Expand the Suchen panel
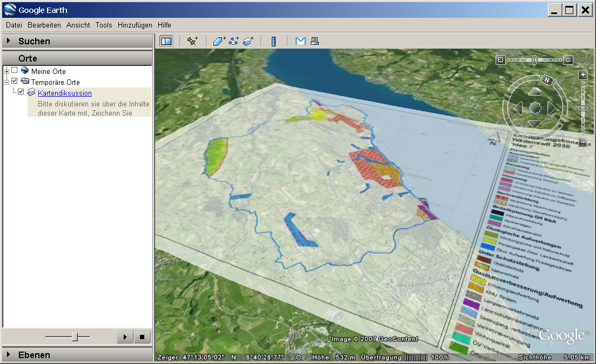This screenshot has height=364, width=596. (x=34, y=41)
